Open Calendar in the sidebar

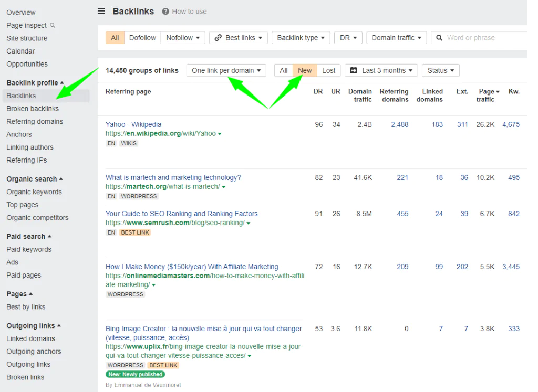pos(20,51)
